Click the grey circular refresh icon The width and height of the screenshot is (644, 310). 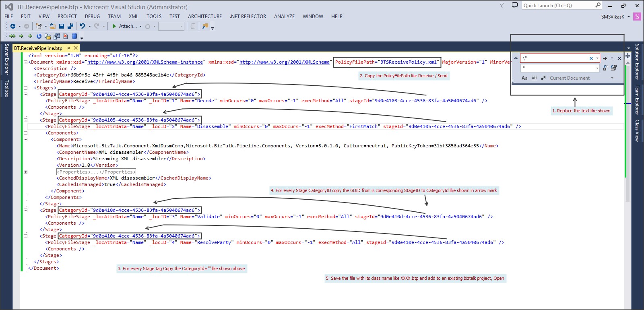click(148, 26)
